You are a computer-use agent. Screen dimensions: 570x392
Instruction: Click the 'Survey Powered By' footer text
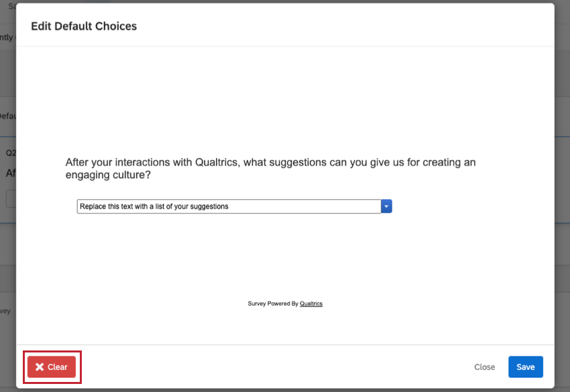pos(273,304)
